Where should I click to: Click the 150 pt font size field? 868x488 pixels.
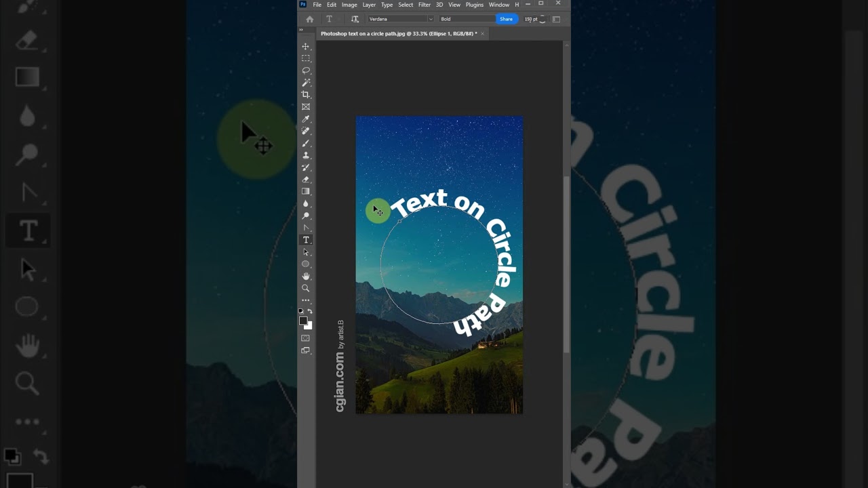click(531, 19)
